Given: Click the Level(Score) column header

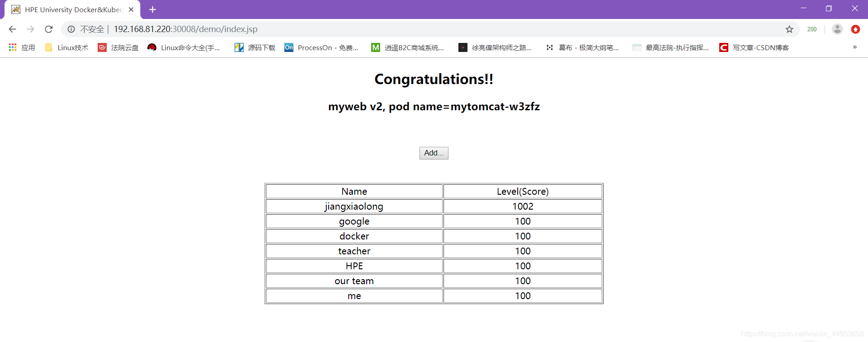Looking at the screenshot, I should pos(523,192).
